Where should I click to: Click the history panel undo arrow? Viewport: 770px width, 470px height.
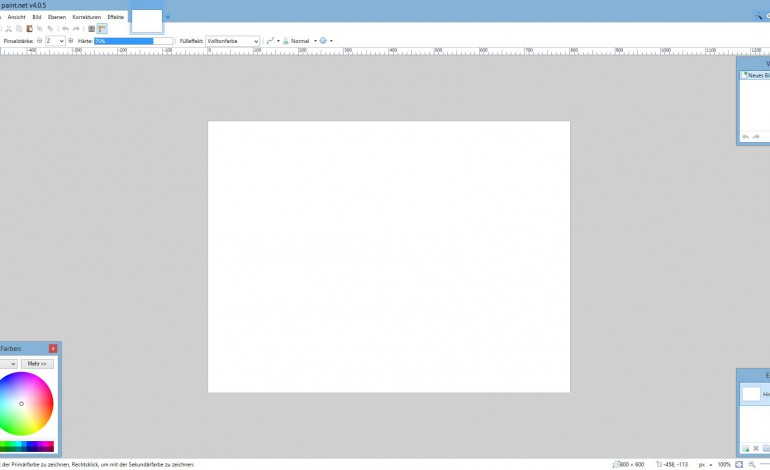[x=745, y=137]
